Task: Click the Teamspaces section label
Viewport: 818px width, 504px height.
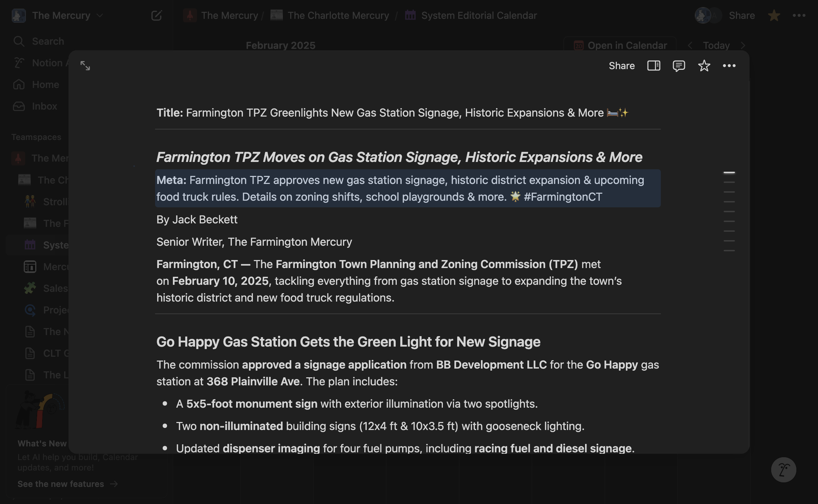Action: (36, 137)
